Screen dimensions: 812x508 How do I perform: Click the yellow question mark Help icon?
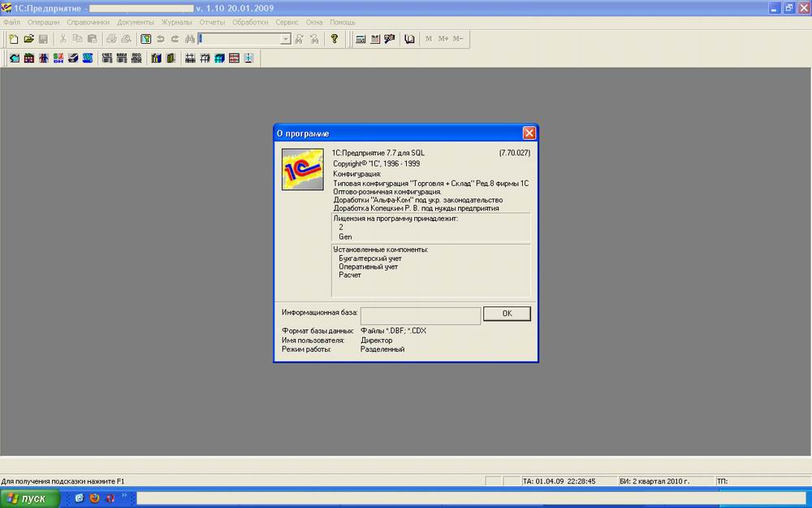(x=334, y=39)
